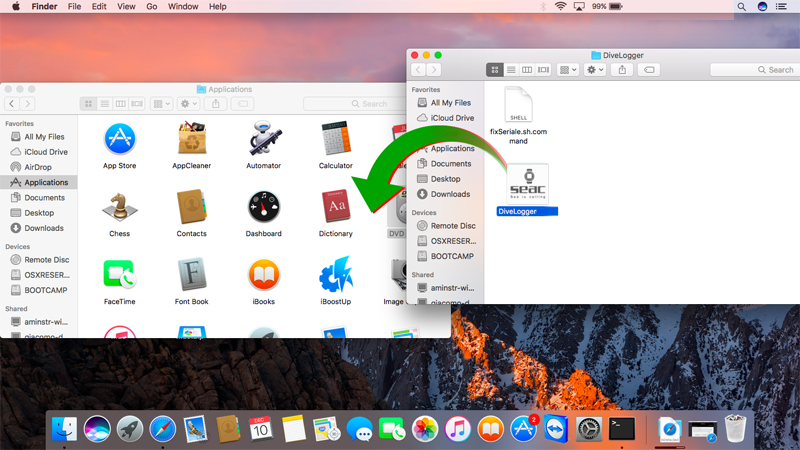Click Share button in Applications toolbar
Screen dimensions: 800x450
click(x=216, y=104)
